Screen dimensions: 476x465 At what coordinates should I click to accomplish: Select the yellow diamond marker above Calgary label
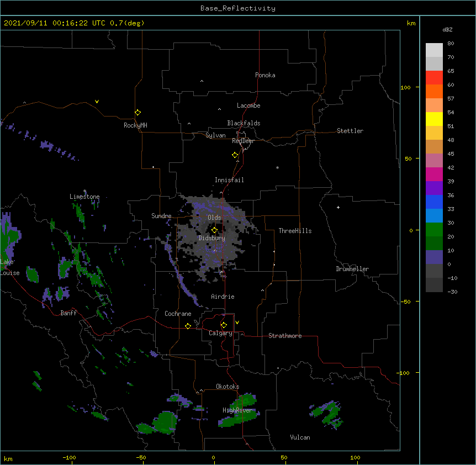[224, 325]
